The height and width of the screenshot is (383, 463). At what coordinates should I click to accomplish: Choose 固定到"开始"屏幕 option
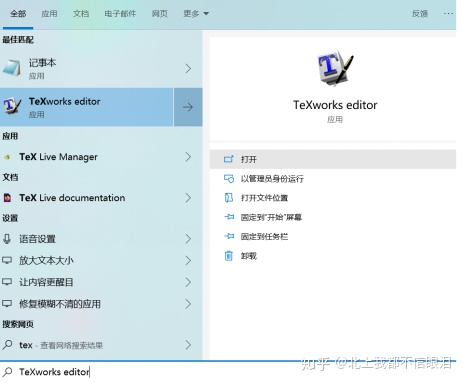click(333, 217)
